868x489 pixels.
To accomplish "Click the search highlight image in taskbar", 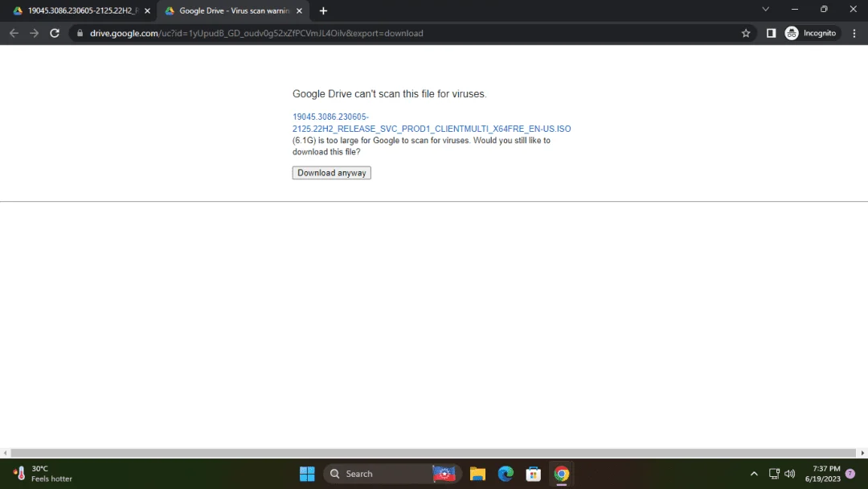I will [x=444, y=474].
